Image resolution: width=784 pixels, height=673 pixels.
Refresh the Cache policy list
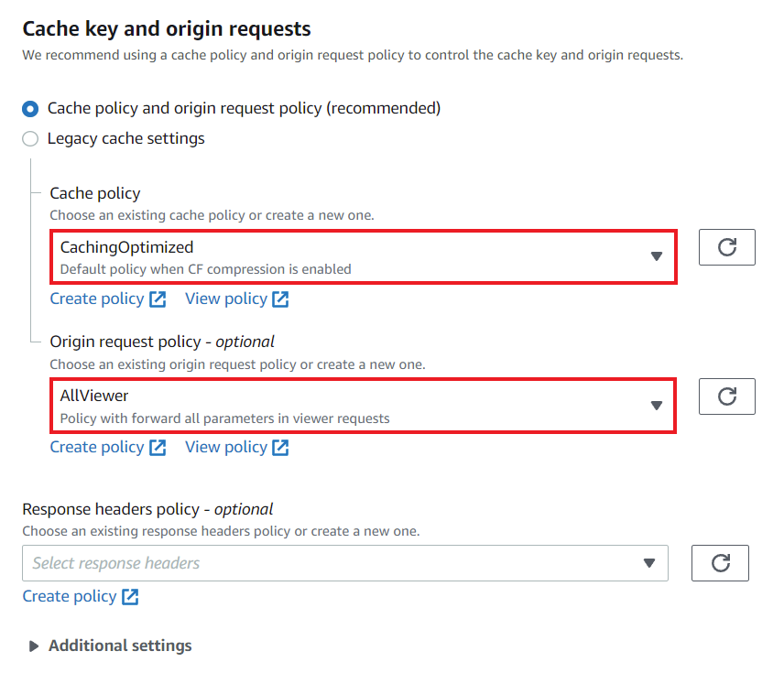(x=726, y=247)
